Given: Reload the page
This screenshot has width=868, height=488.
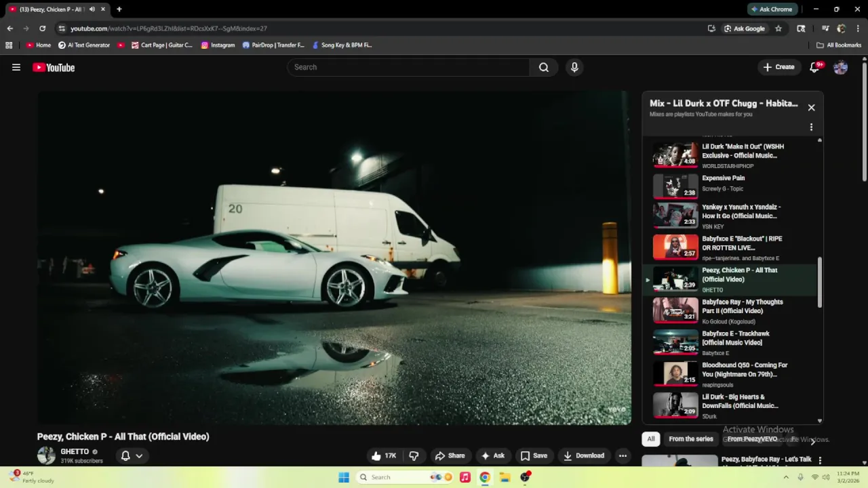Looking at the screenshot, I should coord(42,28).
